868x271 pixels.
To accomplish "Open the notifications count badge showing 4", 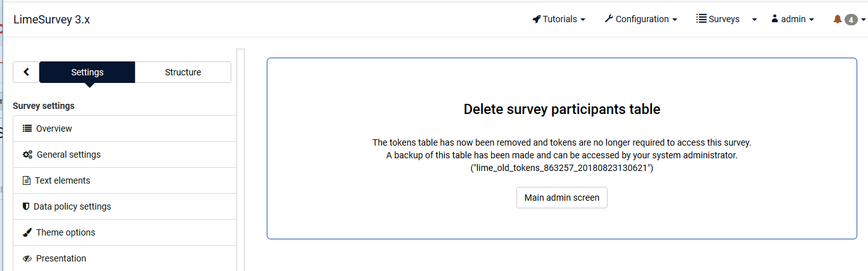I will tap(852, 20).
